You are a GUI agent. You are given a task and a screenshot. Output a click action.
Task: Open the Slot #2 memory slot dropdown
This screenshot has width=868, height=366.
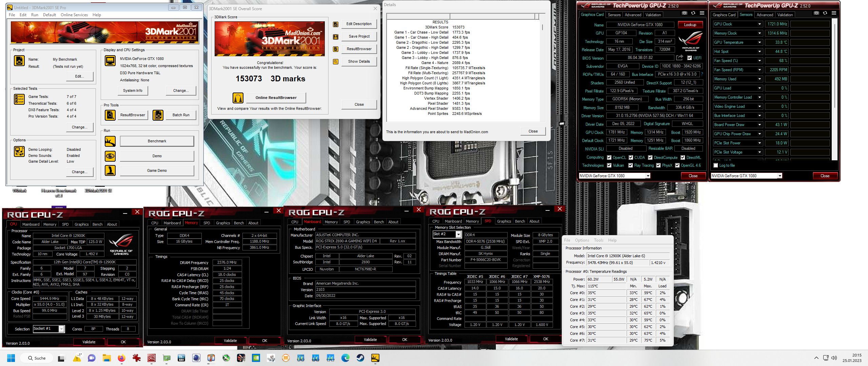coord(458,235)
